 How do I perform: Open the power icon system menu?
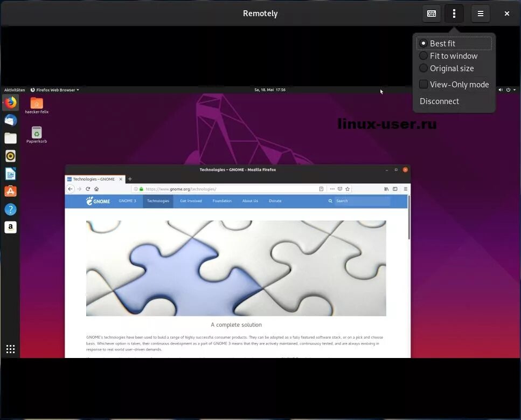(x=508, y=90)
